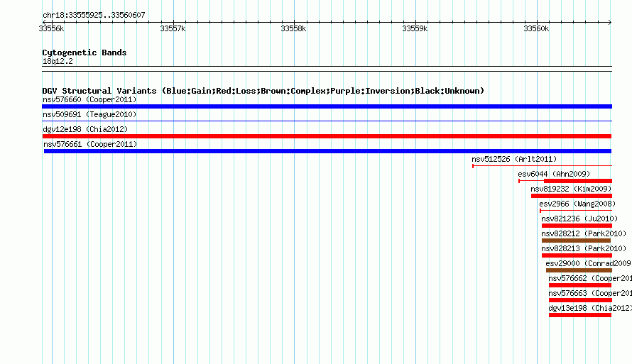The height and width of the screenshot is (364, 632).
Task: Click the right arrowhead of the ruler
Action: click(610, 22)
